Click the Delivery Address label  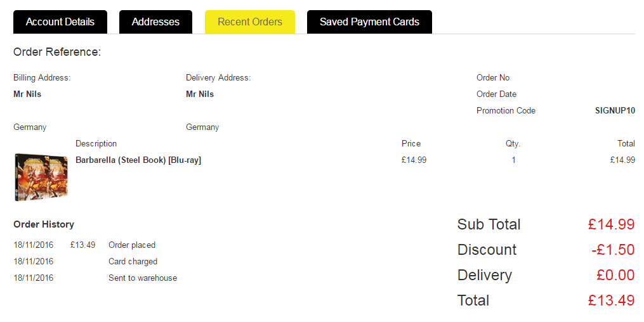[218, 78]
